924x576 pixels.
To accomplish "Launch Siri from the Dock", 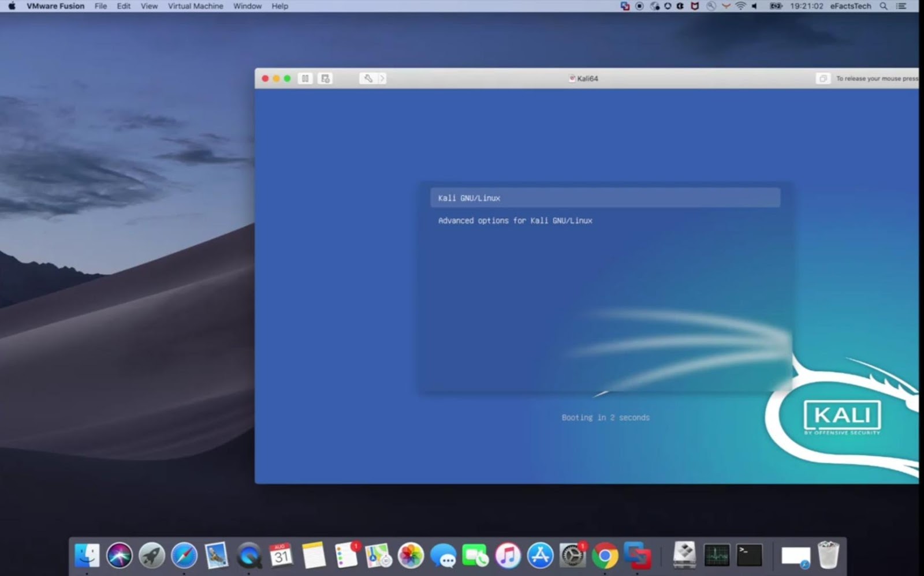I will click(120, 555).
